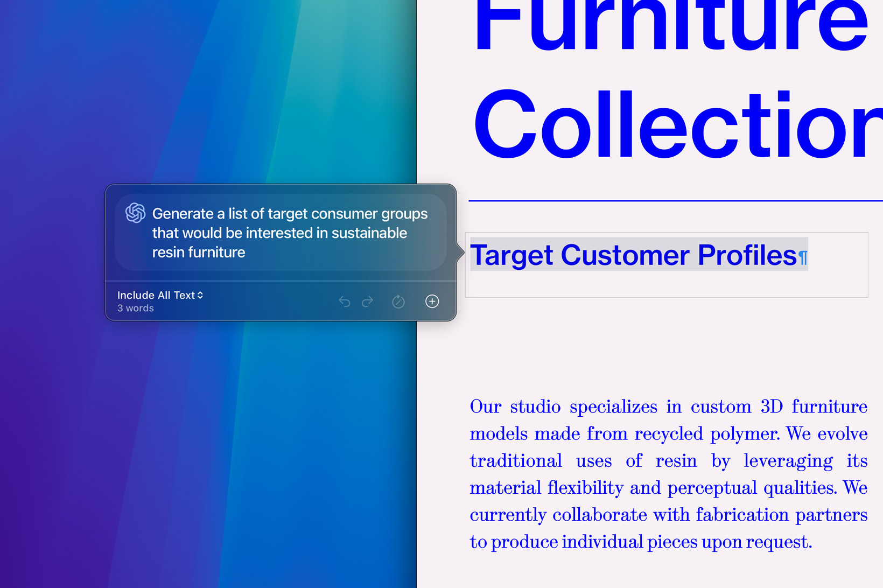
Task: Click the word 'studio' in the body paragraph
Action: tap(535, 407)
